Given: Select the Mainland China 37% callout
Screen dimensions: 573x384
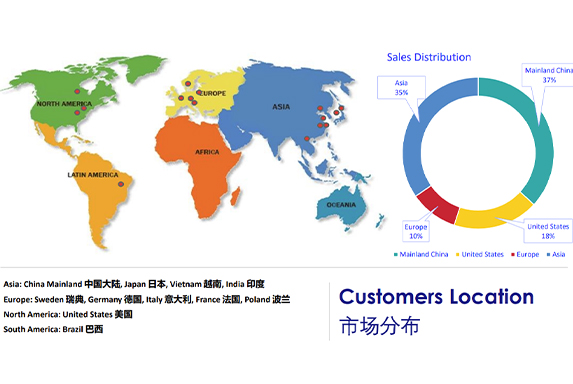Looking at the screenshot, I should (547, 75).
